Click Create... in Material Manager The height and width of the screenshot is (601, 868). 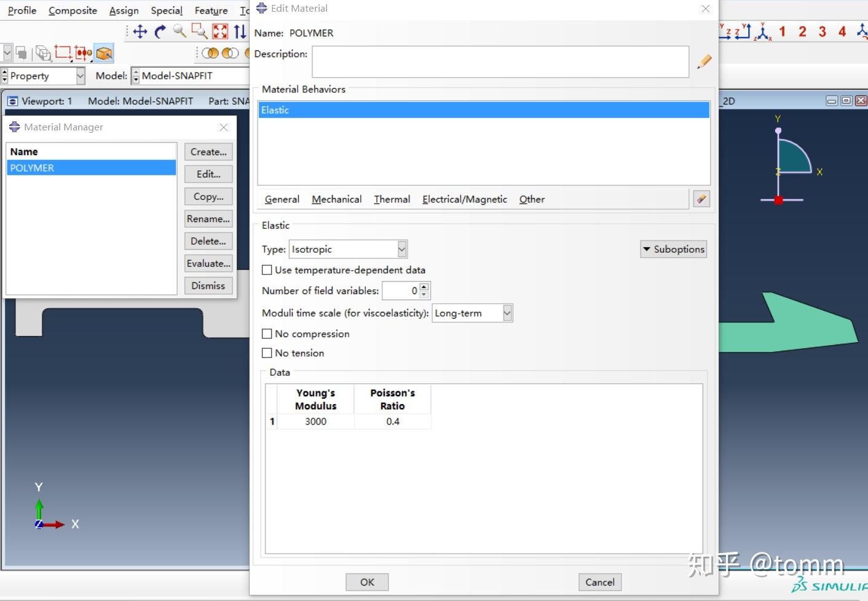pos(208,152)
